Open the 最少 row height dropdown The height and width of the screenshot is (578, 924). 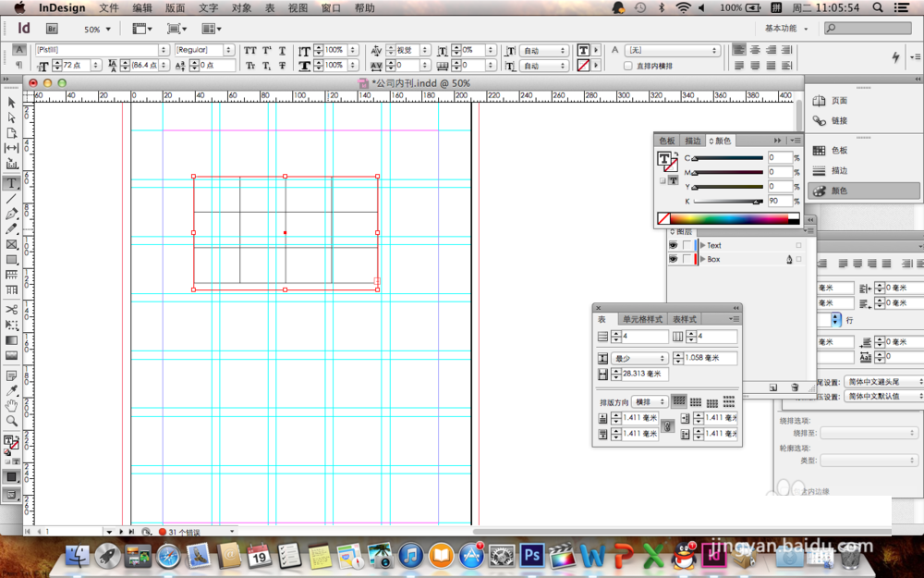(x=638, y=358)
